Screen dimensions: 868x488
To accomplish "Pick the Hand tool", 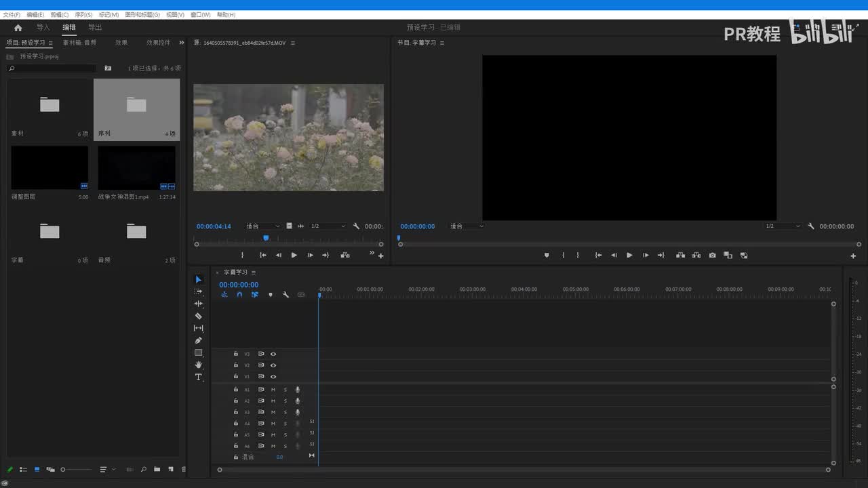I will point(198,365).
